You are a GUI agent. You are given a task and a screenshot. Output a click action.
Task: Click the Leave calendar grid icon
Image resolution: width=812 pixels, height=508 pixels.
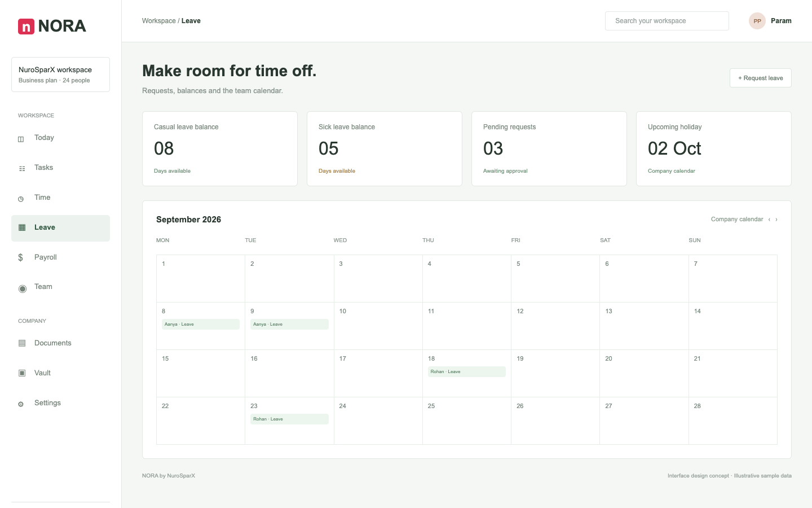tap(22, 227)
